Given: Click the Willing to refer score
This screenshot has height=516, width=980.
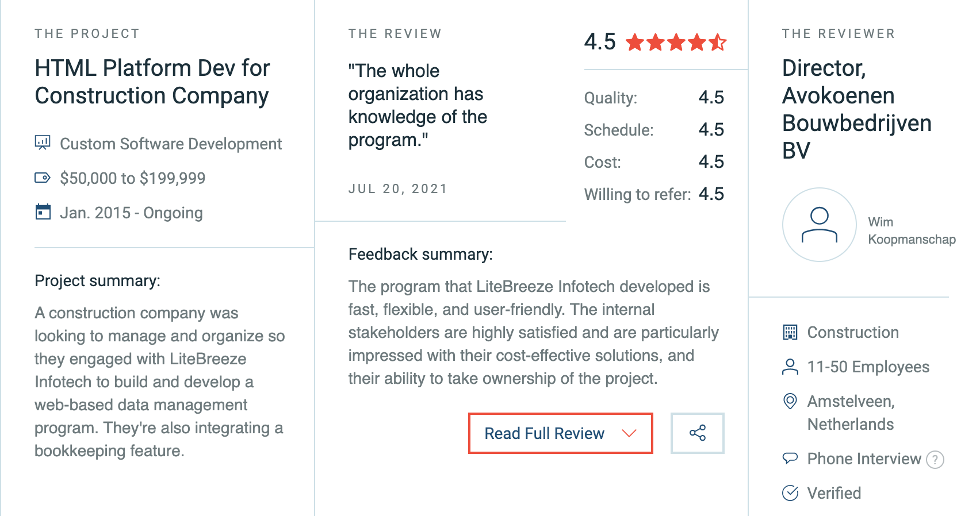Looking at the screenshot, I should coord(711,194).
